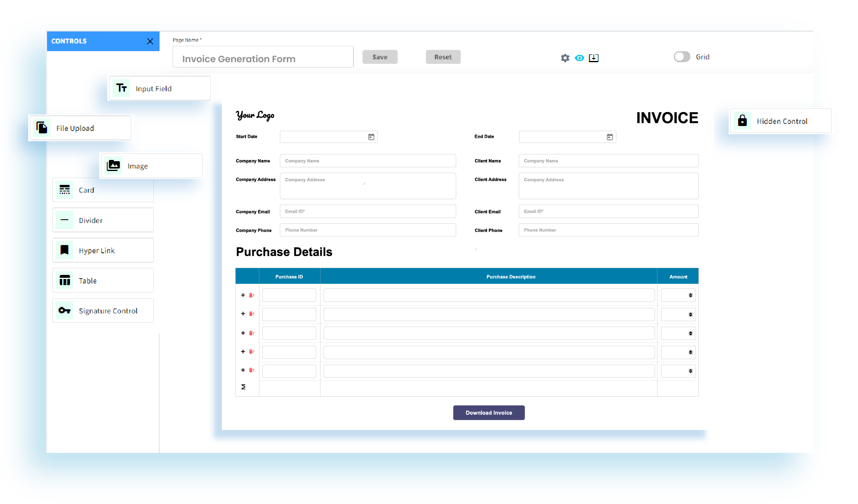Screen dimensions: 858x504
Task: Delete the second purchase row
Action: pyautogui.click(x=252, y=314)
